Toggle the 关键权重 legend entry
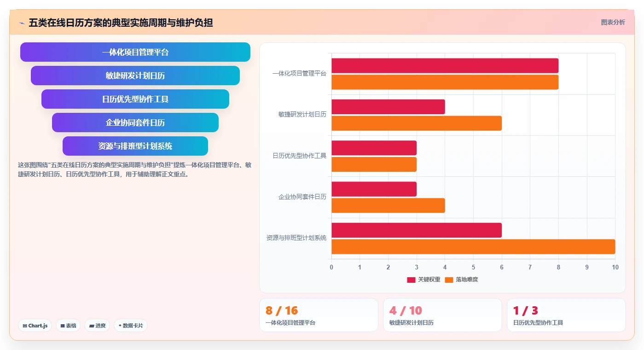 pyautogui.click(x=424, y=280)
